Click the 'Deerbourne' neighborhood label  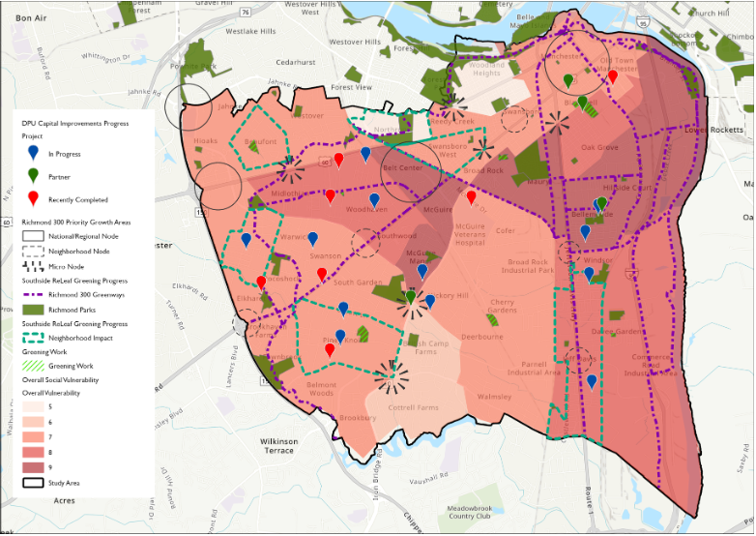[x=482, y=337]
